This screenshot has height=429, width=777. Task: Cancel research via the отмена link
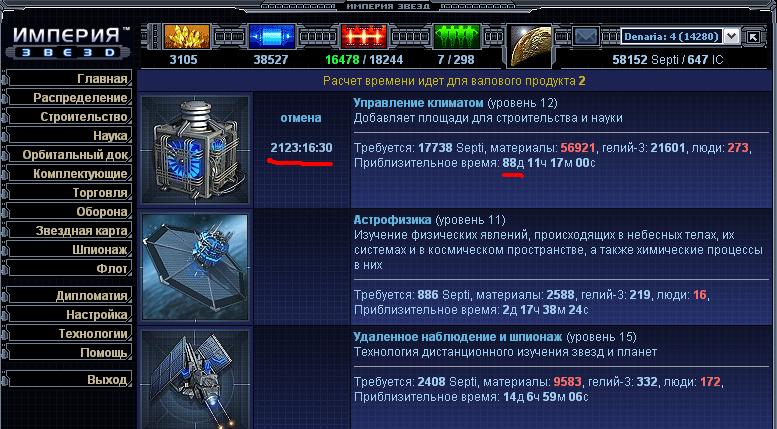[301, 118]
